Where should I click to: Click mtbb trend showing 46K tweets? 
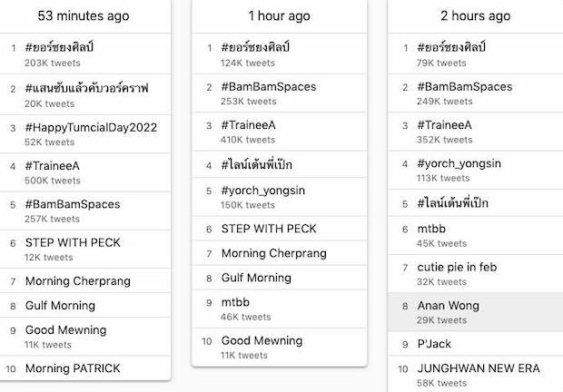(237, 303)
